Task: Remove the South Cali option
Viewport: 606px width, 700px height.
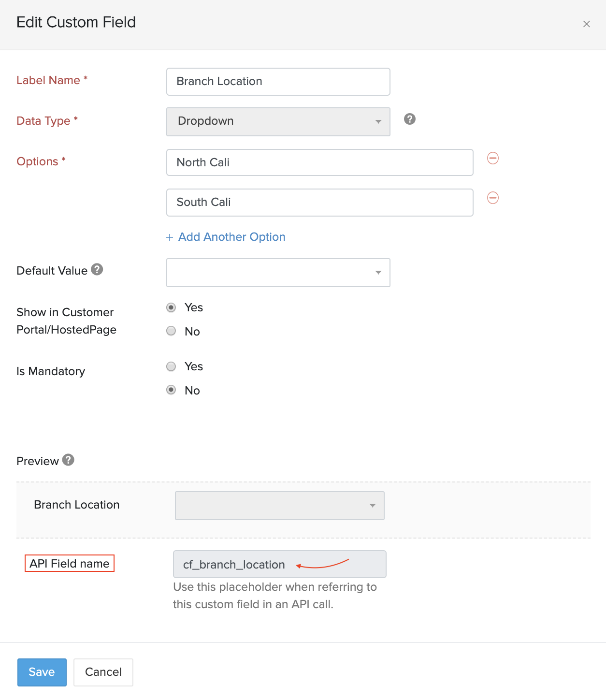Action: click(x=492, y=198)
